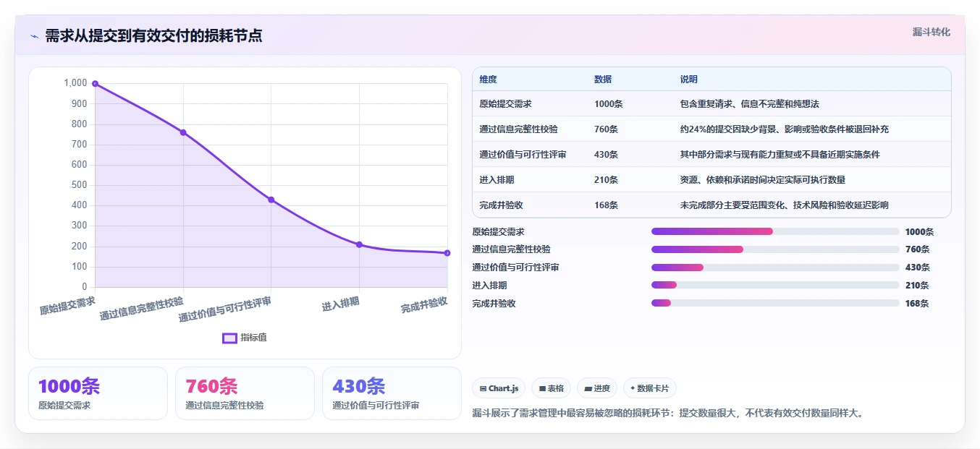Click the 包含重复请求 description cell
Image resolution: width=980 pixels, height=449 pixels.
point(749,104)
